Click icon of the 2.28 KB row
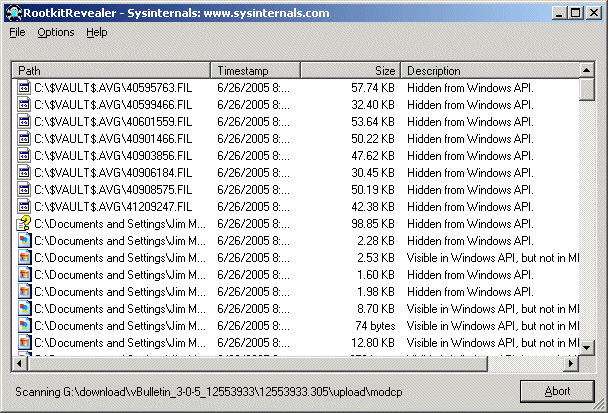The image size is (608, 413). tap(24, 241)
